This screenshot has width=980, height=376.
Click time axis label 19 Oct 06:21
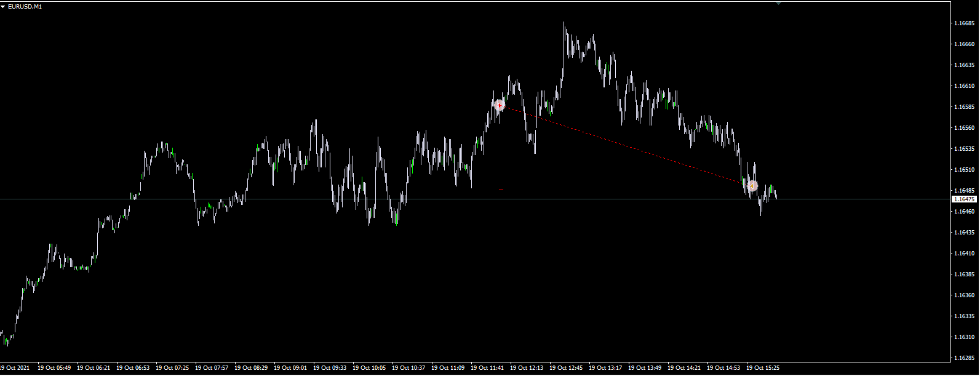[94, 368]
